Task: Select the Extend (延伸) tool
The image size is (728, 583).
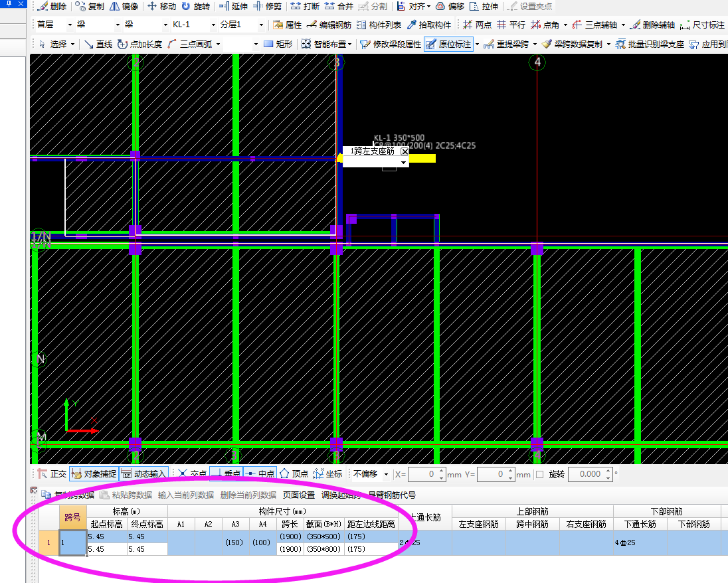Action: (233, 7)
